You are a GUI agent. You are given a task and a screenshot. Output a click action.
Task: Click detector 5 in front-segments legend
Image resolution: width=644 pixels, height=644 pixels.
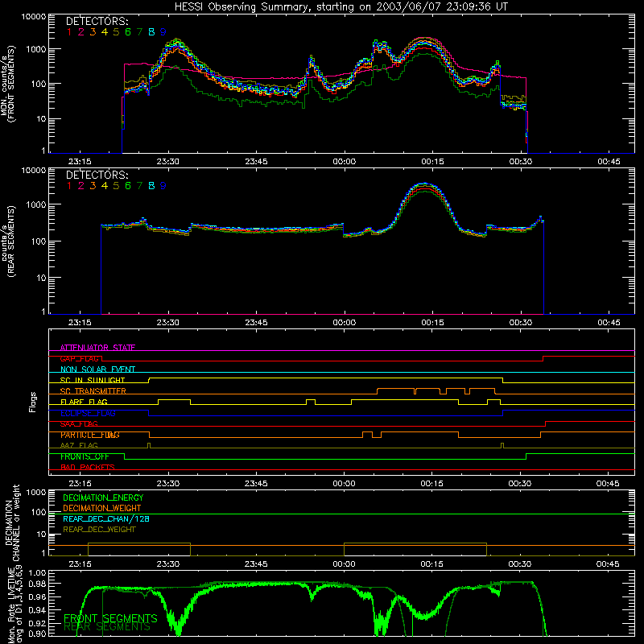tap(116, 32)
